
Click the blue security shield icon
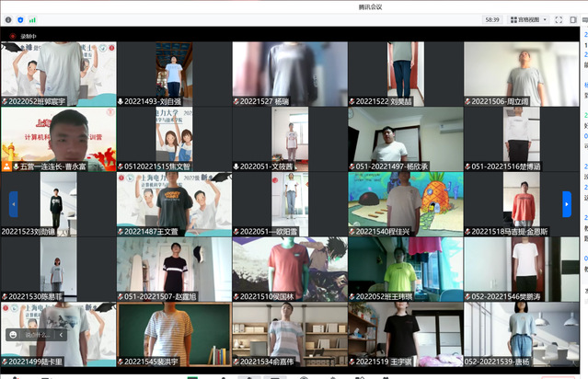[x=20, y=18]
